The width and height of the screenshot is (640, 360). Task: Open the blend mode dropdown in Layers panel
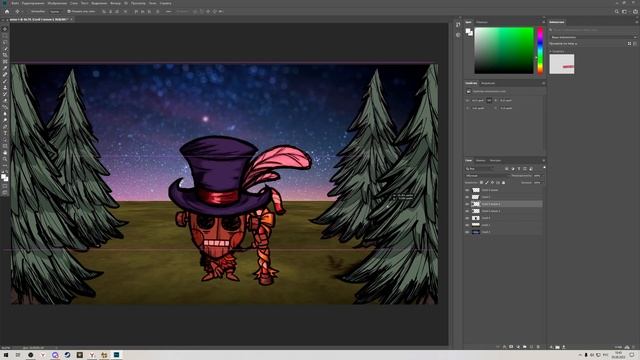[487, 176]
